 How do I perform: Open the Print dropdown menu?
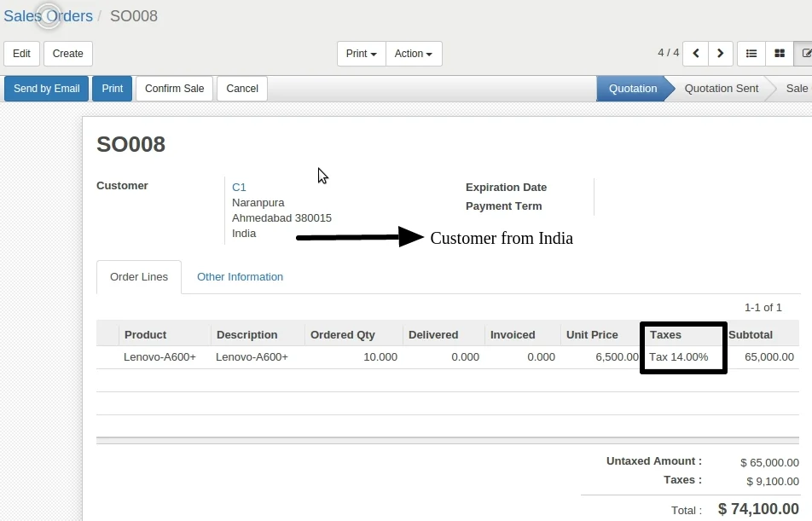pos(360,53)
